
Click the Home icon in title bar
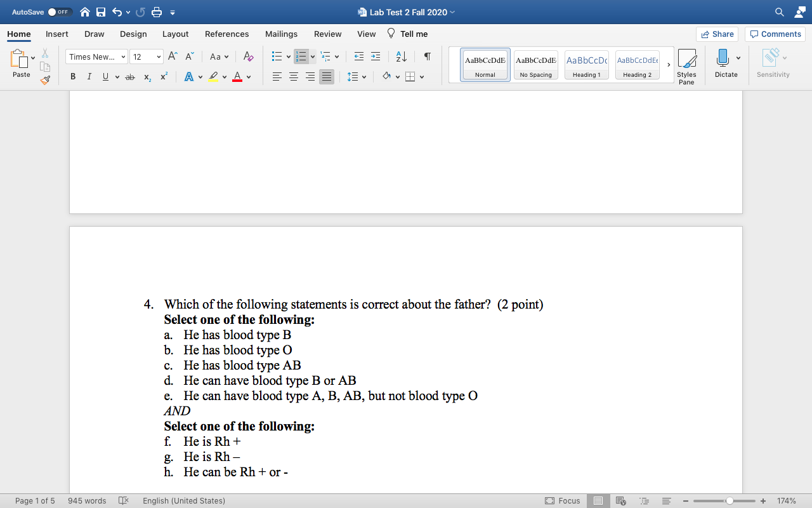[x=84, y=12]
